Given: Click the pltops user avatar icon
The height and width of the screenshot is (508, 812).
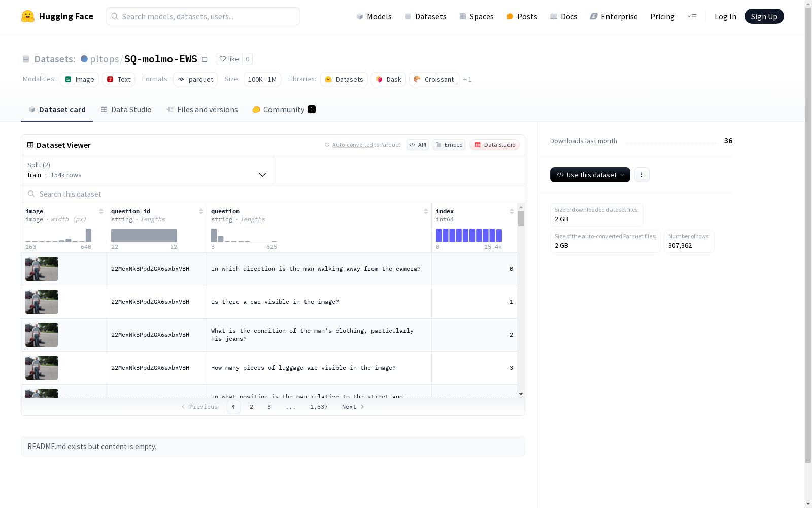Looking at the screenshot, I should pos(84,59).
